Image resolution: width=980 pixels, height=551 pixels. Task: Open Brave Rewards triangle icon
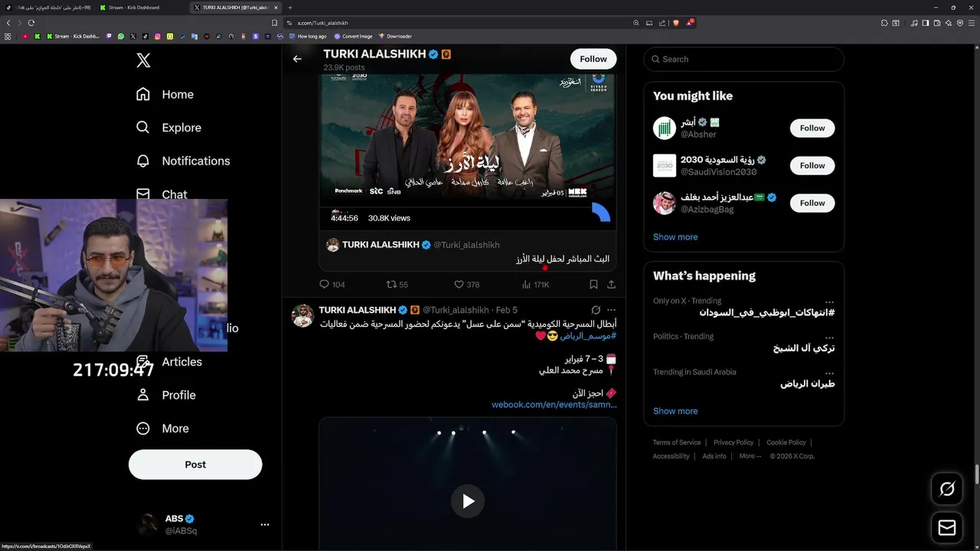pyautogui.click(x=690, y=23)
